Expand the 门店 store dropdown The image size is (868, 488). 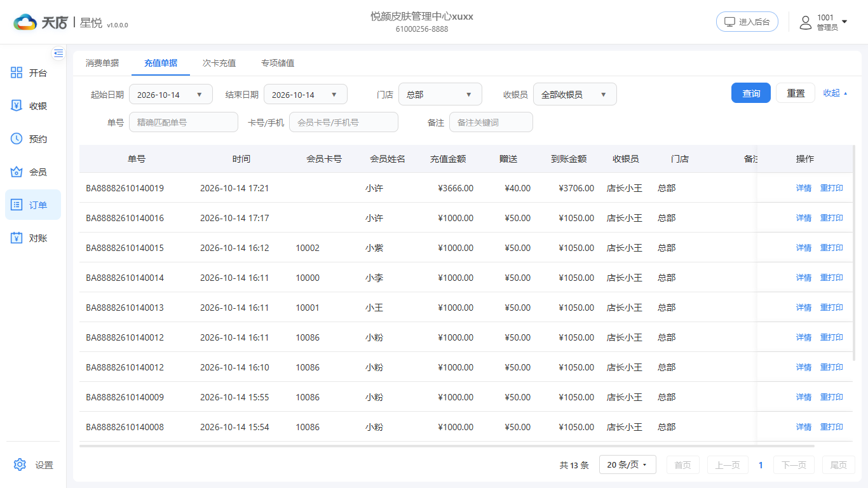coord(440,95)
